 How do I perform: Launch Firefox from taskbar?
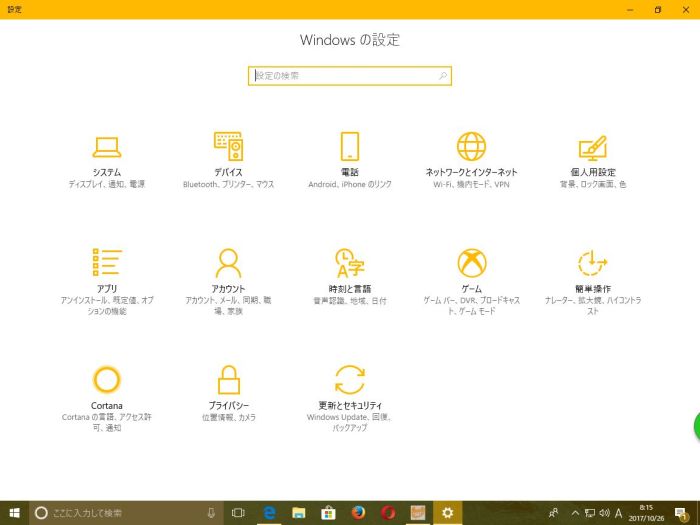(358, 513)
